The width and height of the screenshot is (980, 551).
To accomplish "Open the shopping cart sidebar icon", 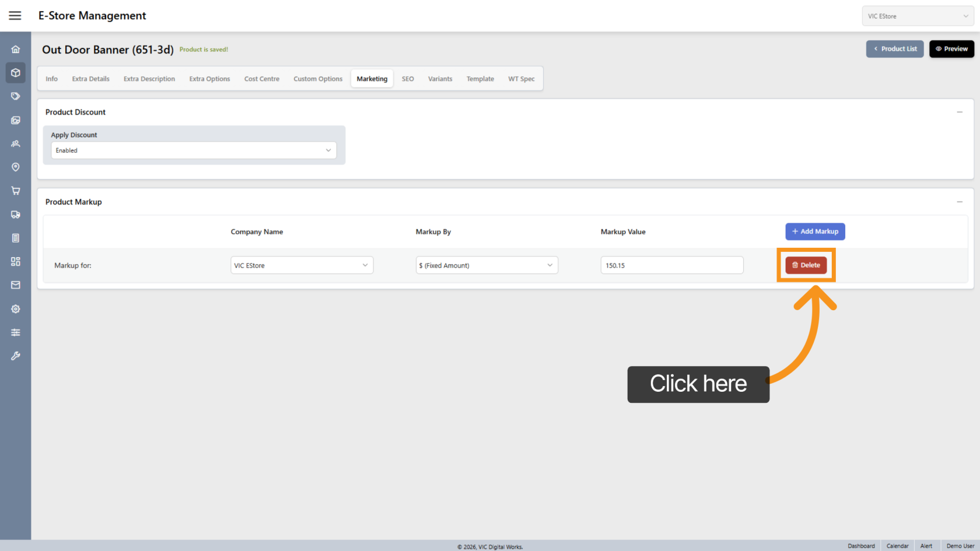I will (16, 191).
